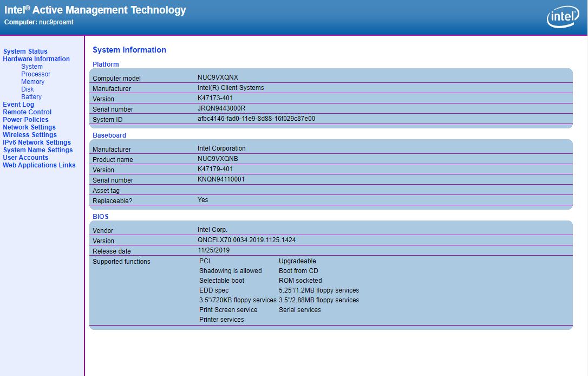Open the Processor hardware page
Viewport: 588px width, 376px height.
tap(36, 74)
